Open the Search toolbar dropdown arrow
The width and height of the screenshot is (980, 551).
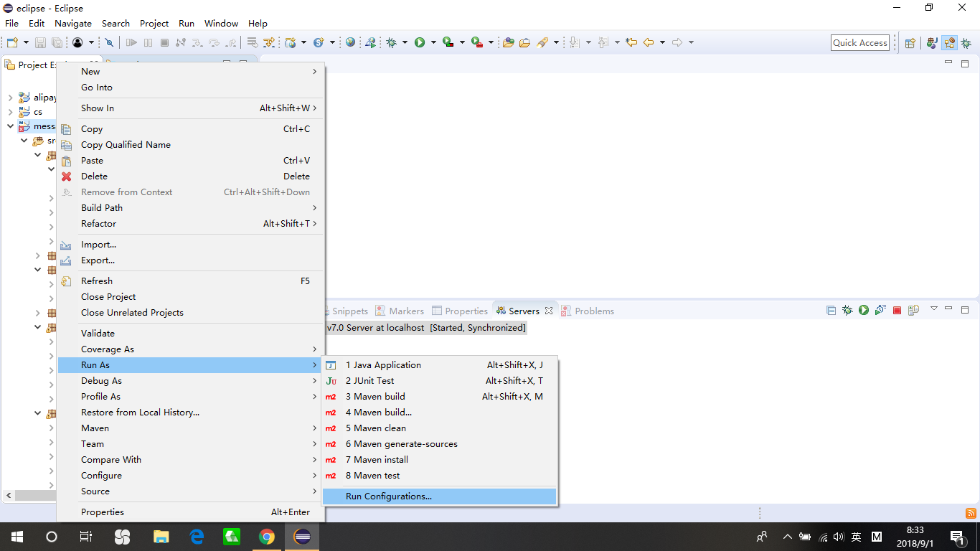pyautogui.click(x=556, y=43)
